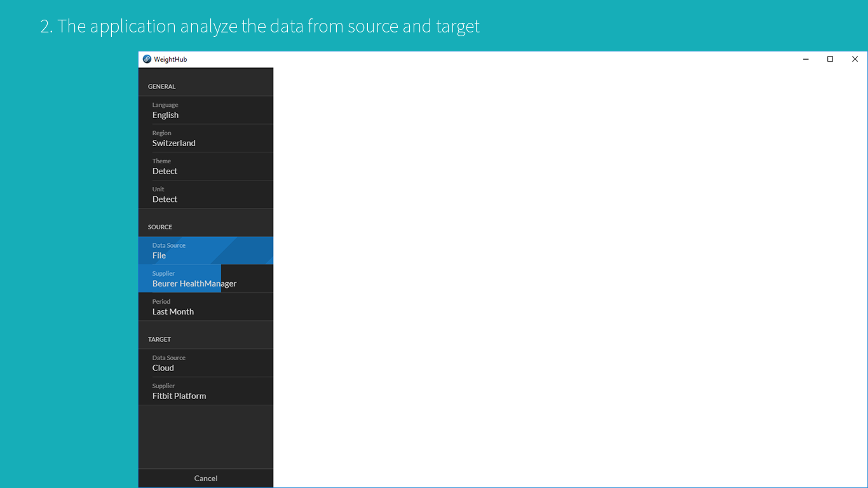
Task: Open the Language setting showing English
Action: [x=206, y=111]
